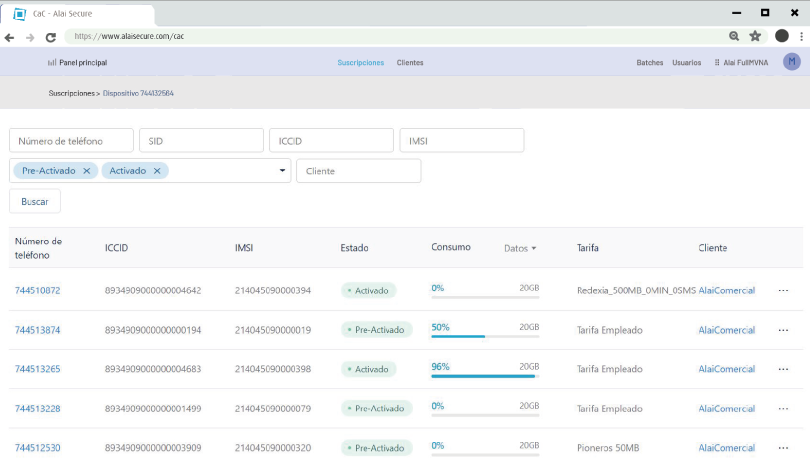The height and width of the screenshot is (470, 810).
Task: Click the Suscripciones breadcrumb link
Action: (x=71, y=93)
